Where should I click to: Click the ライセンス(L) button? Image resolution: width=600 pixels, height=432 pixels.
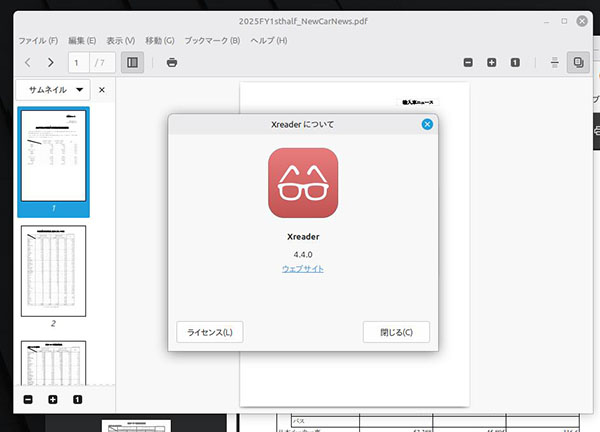[209, 332]
